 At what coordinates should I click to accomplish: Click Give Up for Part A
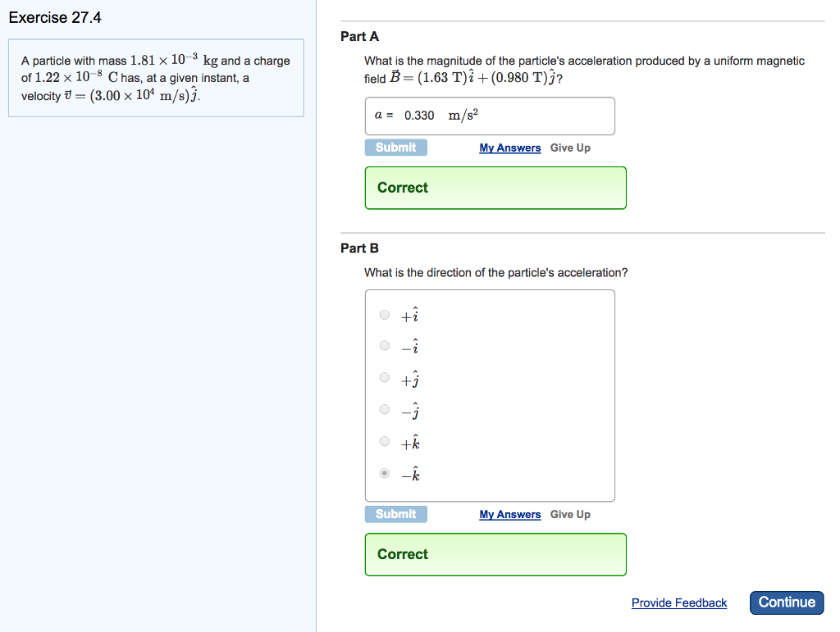coord(569,148)
